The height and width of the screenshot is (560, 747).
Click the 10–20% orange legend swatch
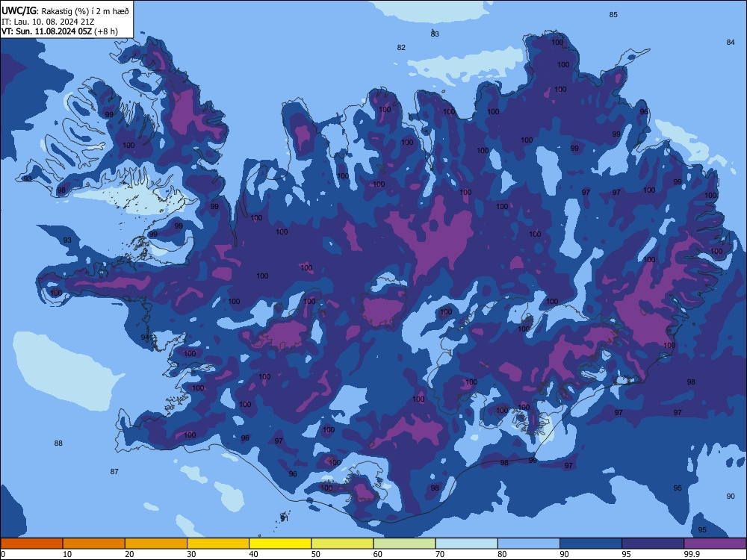coord(94,544)
